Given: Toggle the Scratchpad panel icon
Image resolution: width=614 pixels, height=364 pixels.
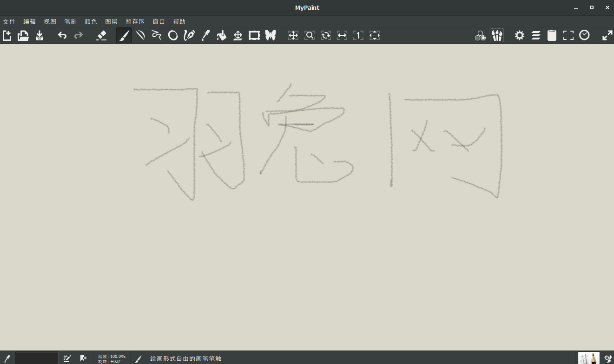Looking at the screenshot, I should [x=552, y=35].
